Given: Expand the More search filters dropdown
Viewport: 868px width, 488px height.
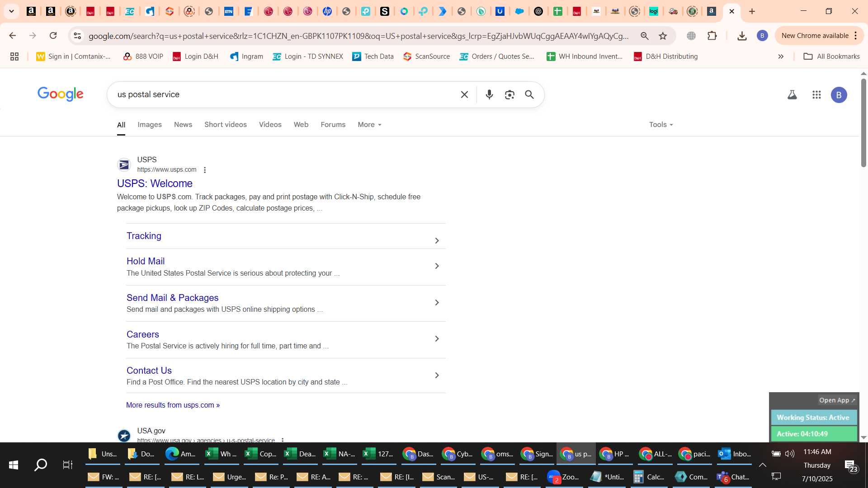Looking at the screenshot, I should coord(369,125).
